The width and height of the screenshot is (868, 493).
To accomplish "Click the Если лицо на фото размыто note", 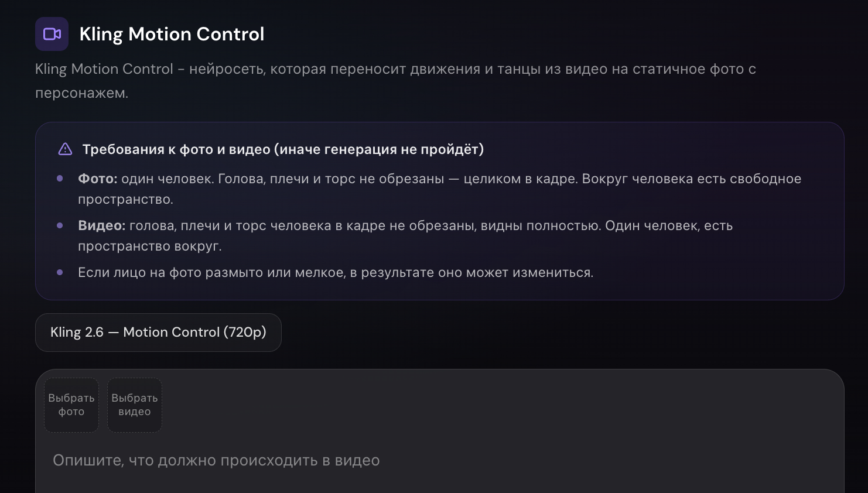I will coord(336,272).
